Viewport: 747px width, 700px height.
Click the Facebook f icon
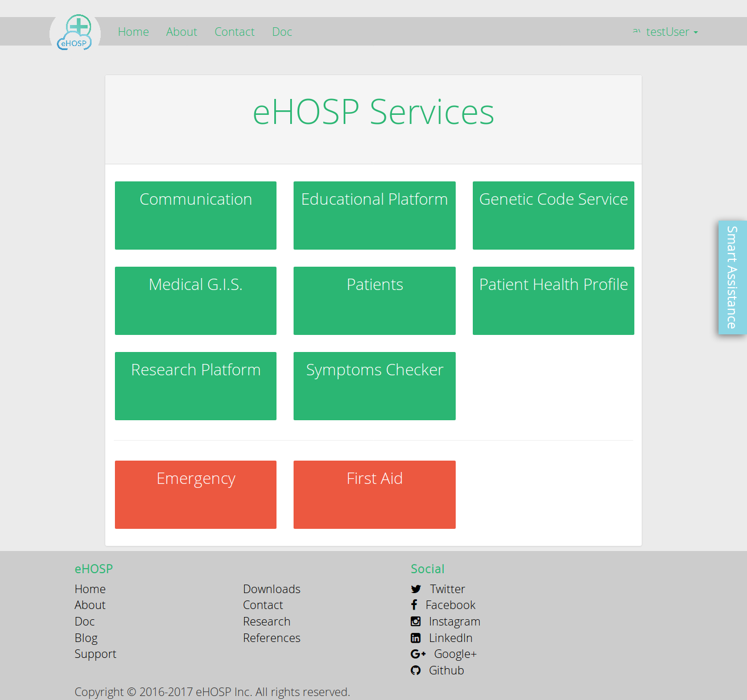click(414, 605)
